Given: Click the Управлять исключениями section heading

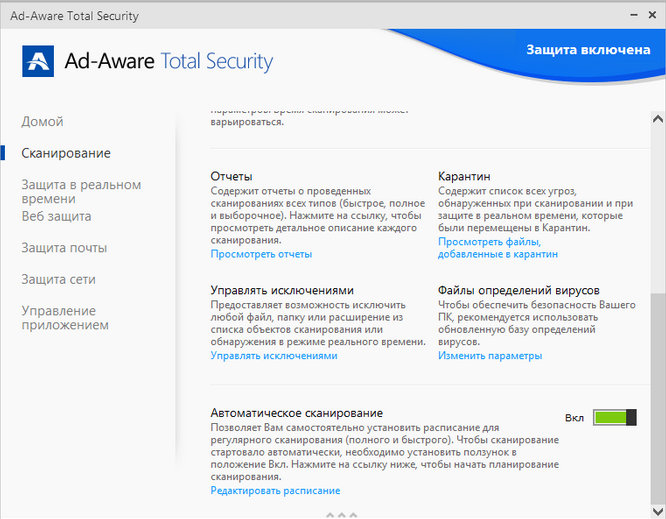Looking at the screenshot, I should point(282,291).
